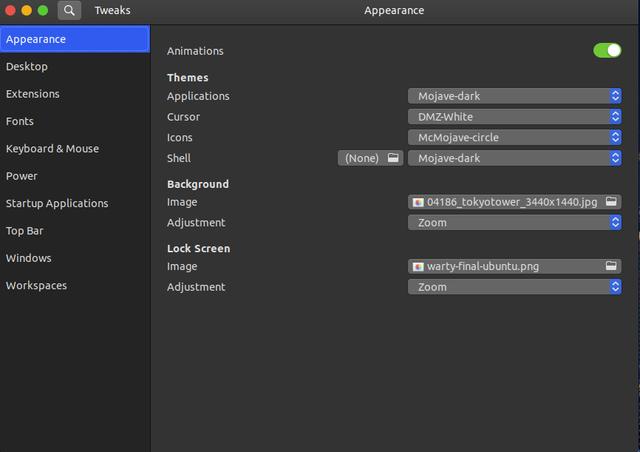
Task: Click thumbnail icon next to warty-final-ubuntu.png
Action: (x=418, y=267)
